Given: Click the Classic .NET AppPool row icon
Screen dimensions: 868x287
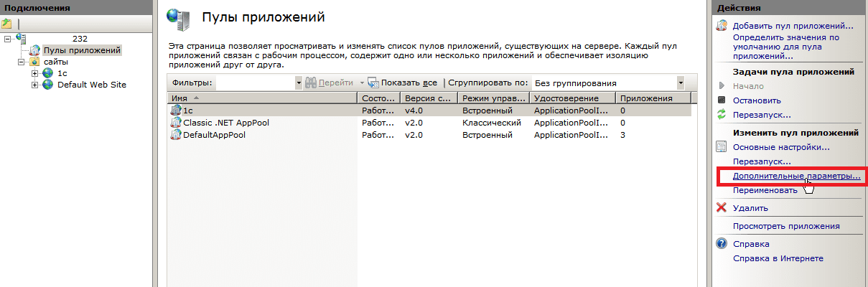Looking at the screenshot, I should point(177,123).
